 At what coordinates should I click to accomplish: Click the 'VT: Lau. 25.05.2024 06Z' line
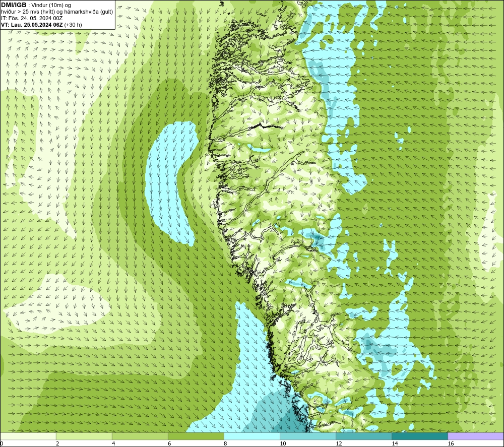(x=32, y=25)
